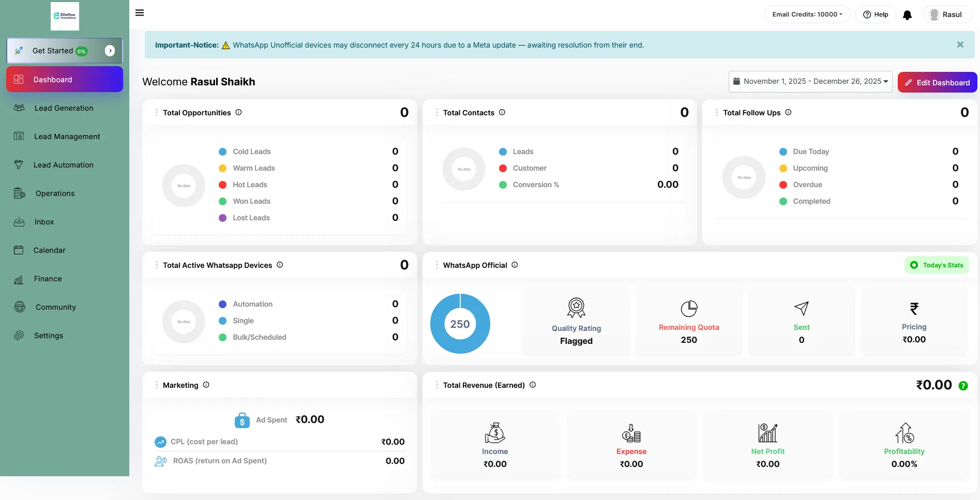The image size is (980, 500).
Task: Click the Help button
Action: click(876, 14)
